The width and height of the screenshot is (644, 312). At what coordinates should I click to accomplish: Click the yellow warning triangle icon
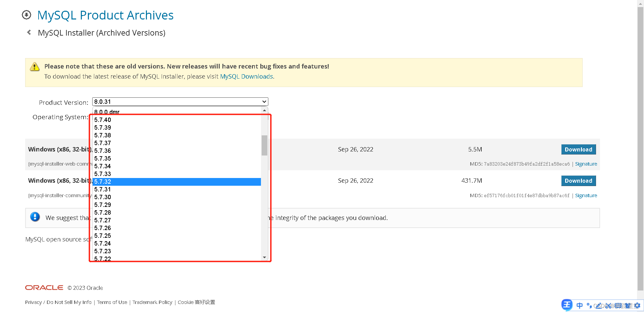pyautogui.click(x=35, y=67)
